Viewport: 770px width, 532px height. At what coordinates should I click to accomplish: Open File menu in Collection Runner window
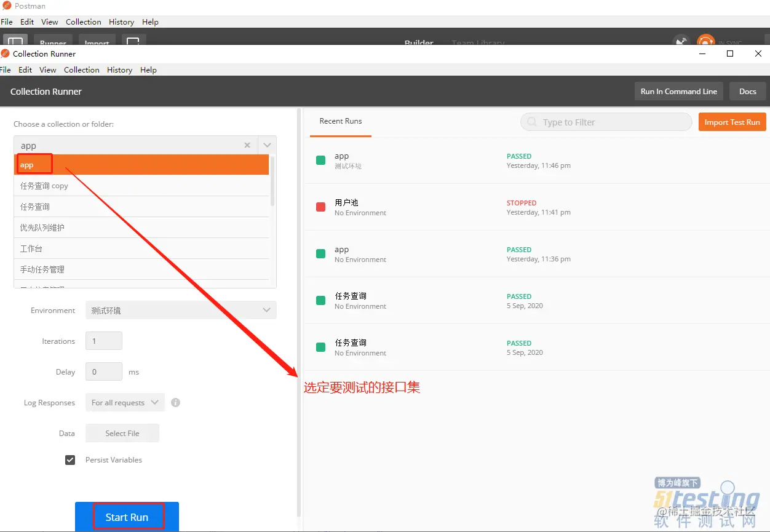[x=5, y=69]
